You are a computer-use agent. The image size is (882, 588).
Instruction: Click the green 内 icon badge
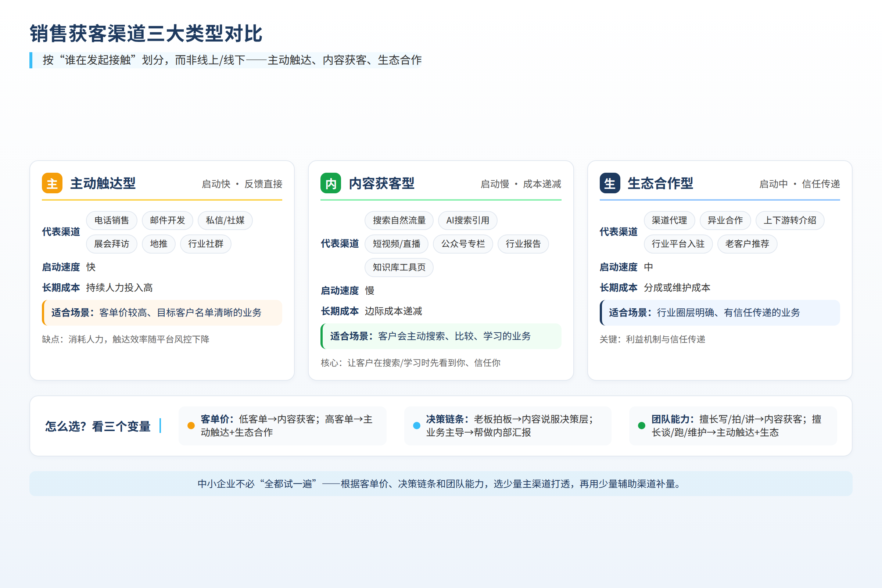[x=331, y=183]
